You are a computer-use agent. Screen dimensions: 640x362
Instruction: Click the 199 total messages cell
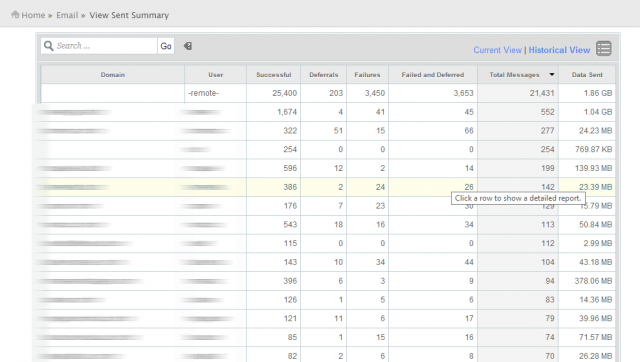pyautogui.click(x=518, y=168)
